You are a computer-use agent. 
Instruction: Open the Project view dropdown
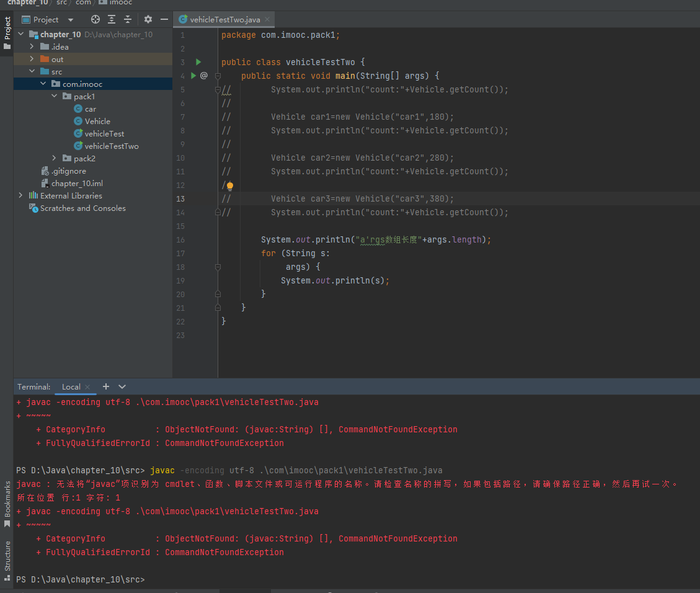pos(71,20)
